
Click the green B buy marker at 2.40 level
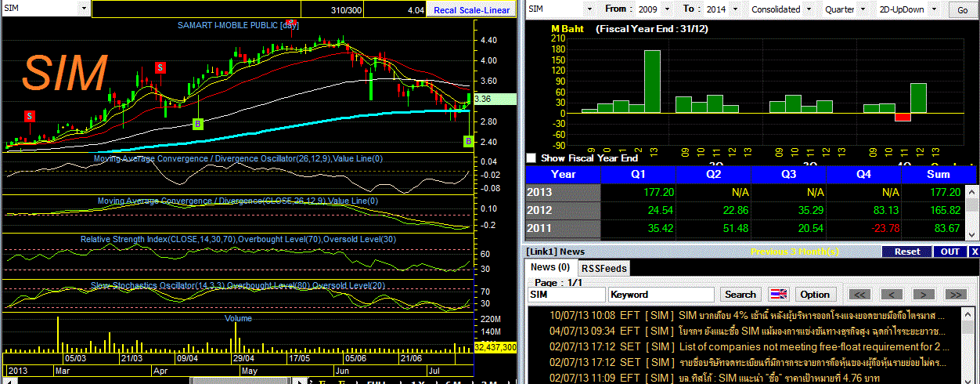coord(468,141)
